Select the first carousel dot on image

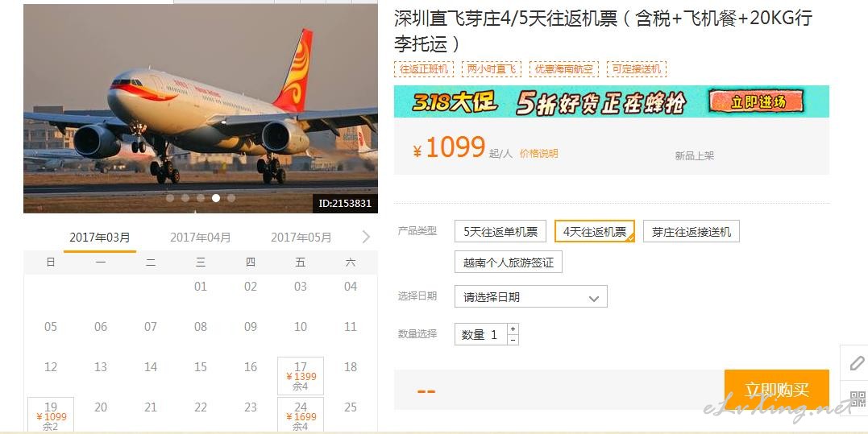[170, 198]
